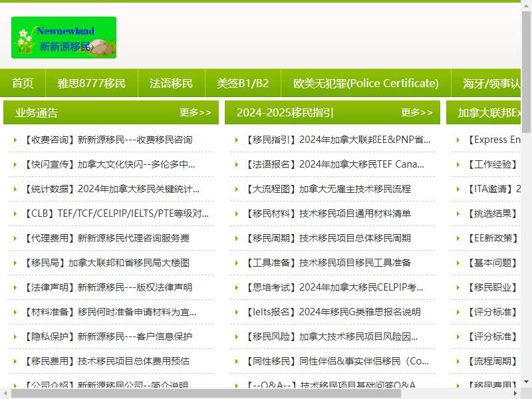This screenshot has height=399, width=532.
Task: Open 【同性移民】同性伴侣&事实伴侣移民 link
Action: 338,361
